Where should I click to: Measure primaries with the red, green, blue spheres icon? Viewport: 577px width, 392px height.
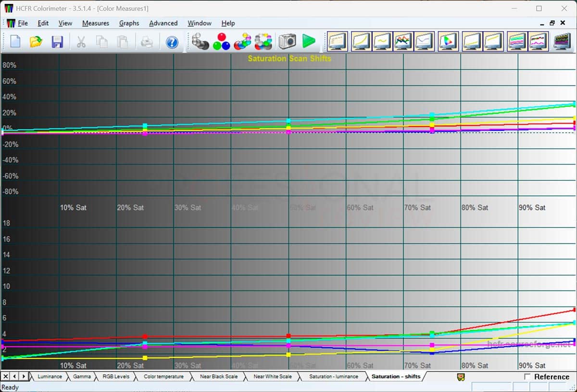coord(221,42)
